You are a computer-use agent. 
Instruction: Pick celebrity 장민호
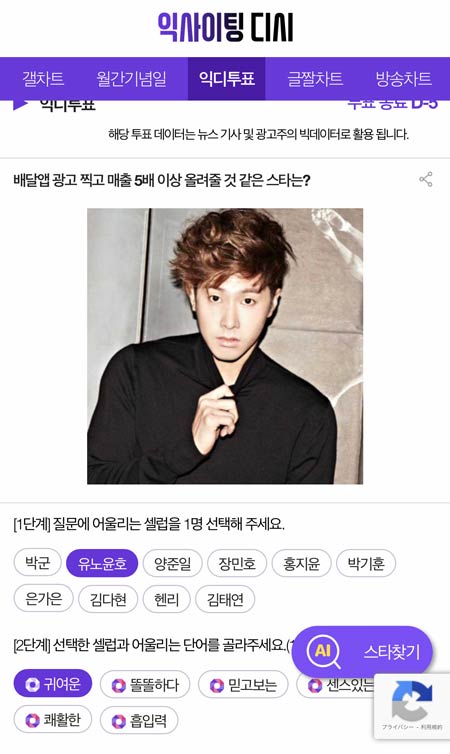pos(237,563)
